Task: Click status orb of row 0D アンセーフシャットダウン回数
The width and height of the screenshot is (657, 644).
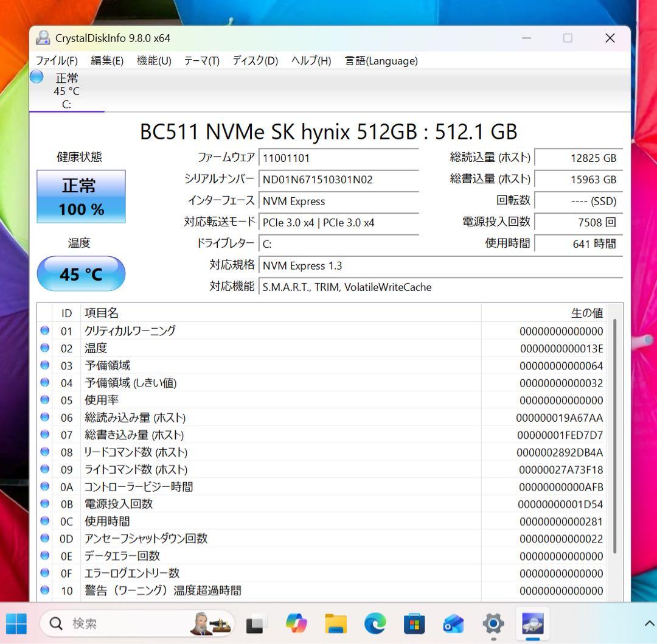Action: pos(45,538)
